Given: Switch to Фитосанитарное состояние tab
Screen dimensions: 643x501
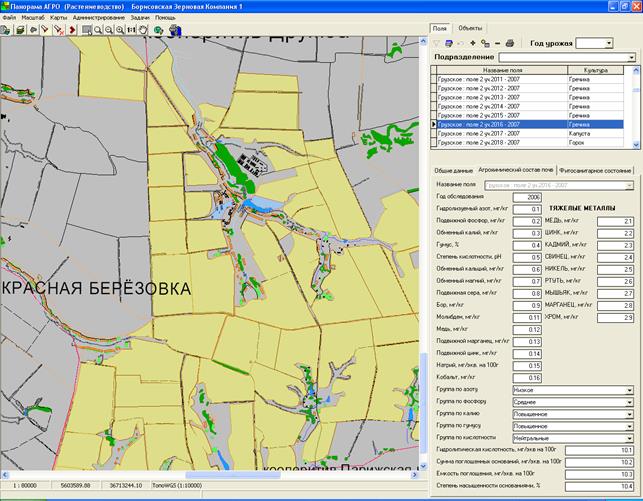Looking at the screenshot, I should 595,171.
